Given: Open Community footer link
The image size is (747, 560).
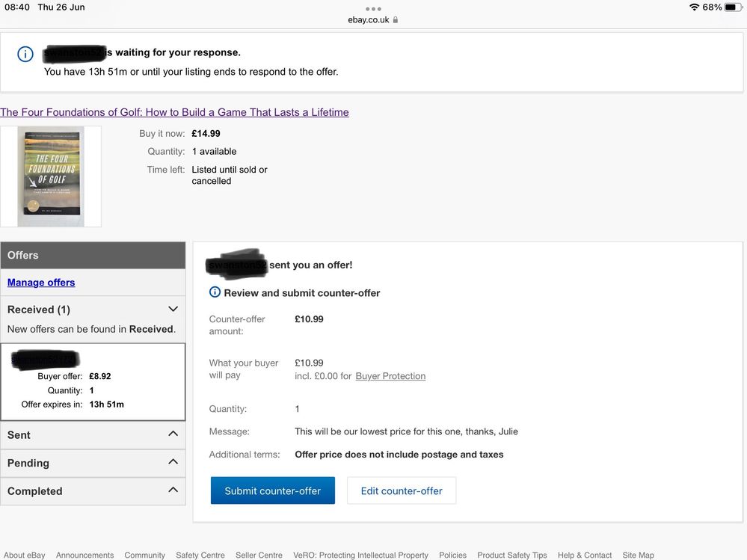Looking at the screenshot, I should click(x=145, y=555).
